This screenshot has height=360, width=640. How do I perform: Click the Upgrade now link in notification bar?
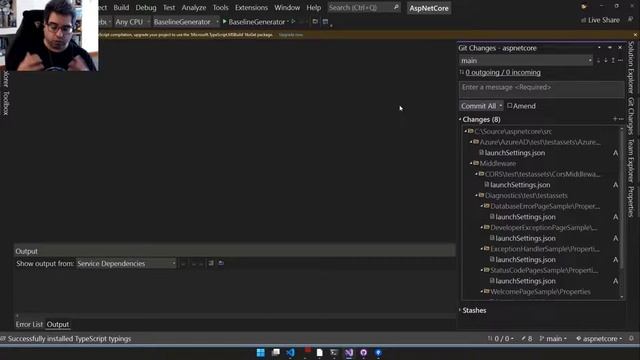pos(291,35)
